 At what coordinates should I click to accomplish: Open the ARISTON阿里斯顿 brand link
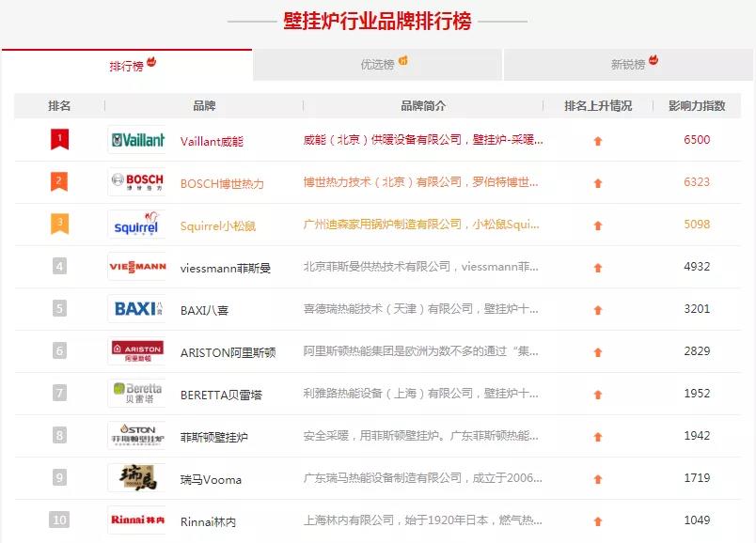[228, 352]
